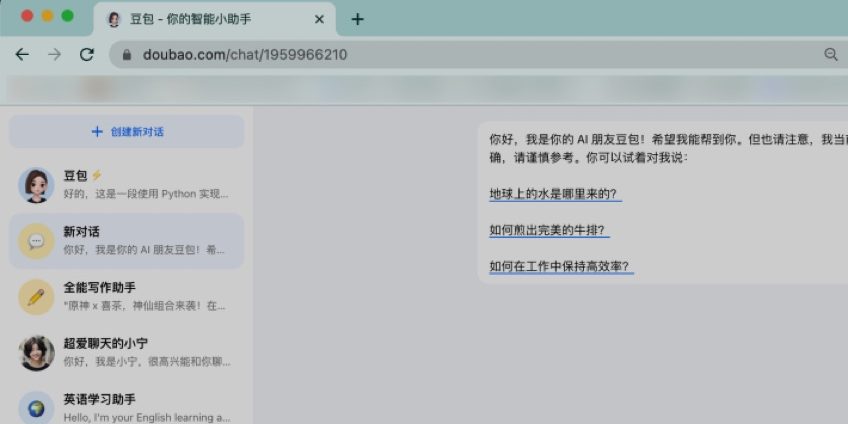Viewport: 848px width, 424px height.
Task: Reload the page with refresh icon
Action: [87, 55]
